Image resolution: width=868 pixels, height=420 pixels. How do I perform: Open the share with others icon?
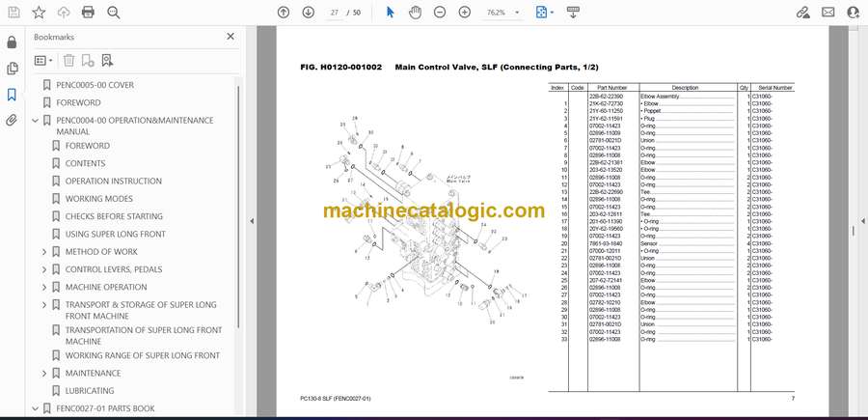pos(854,13)
